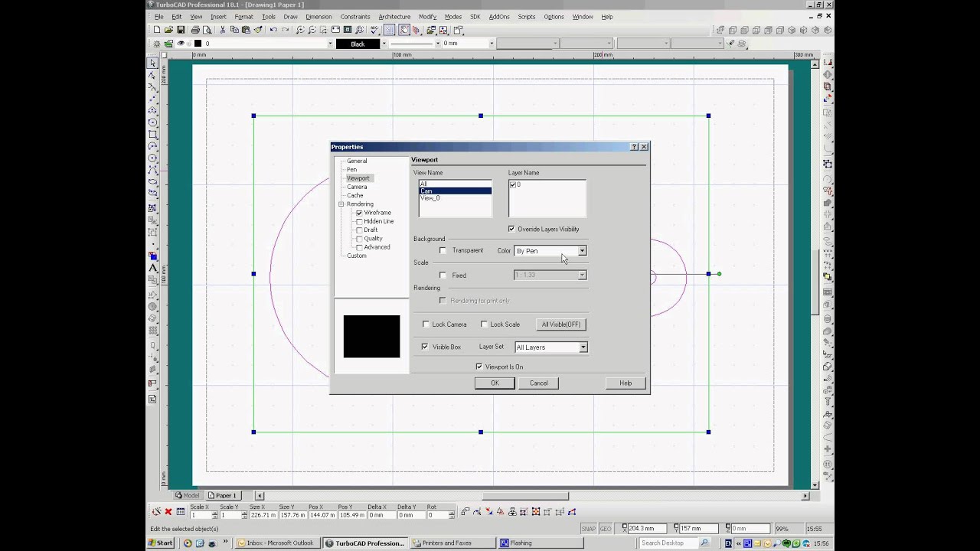Click the context help question mark in Properties

point(634,147)
